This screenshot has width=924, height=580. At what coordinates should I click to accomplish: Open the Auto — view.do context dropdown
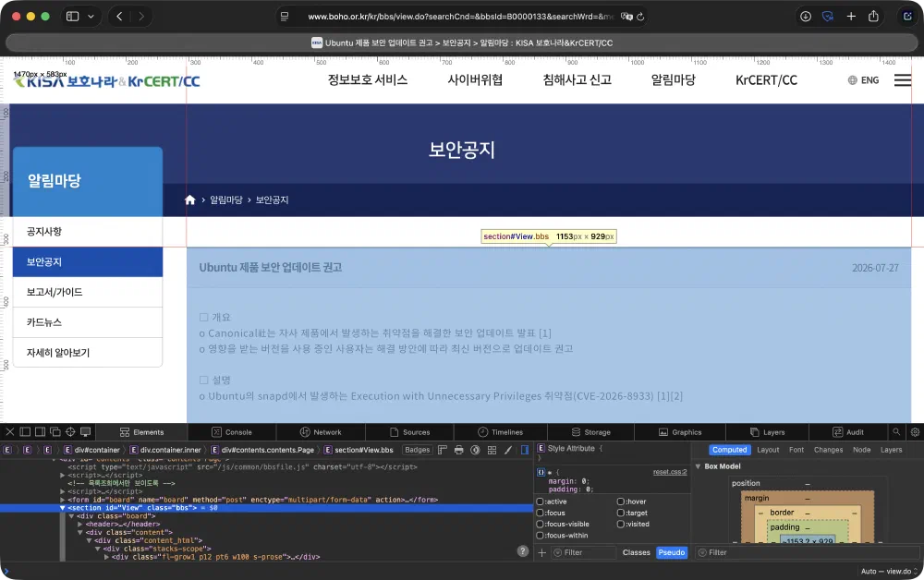(889, 571)
